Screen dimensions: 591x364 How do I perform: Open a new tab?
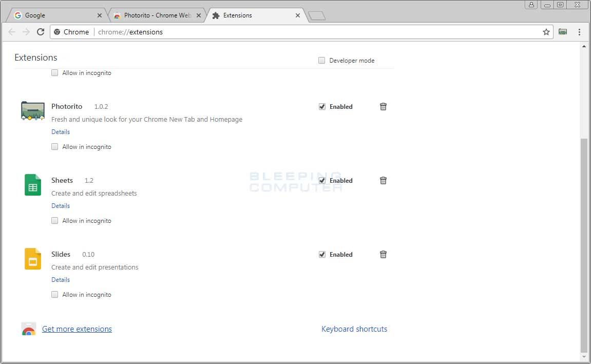tap(317, 16)
